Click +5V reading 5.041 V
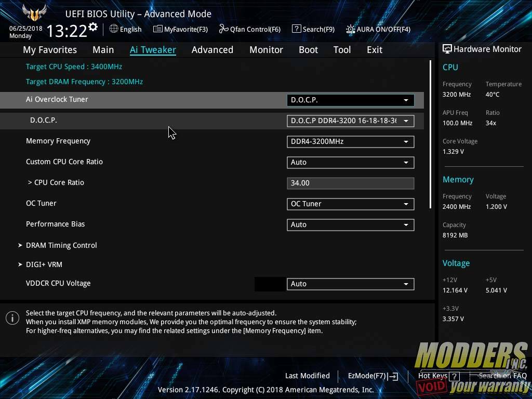 (x=496, y=290)
